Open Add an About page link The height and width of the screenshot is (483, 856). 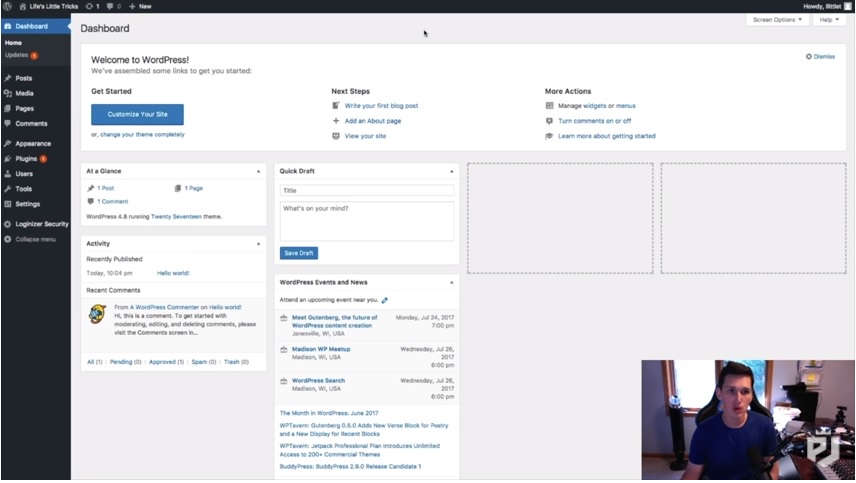coord(373,121)
